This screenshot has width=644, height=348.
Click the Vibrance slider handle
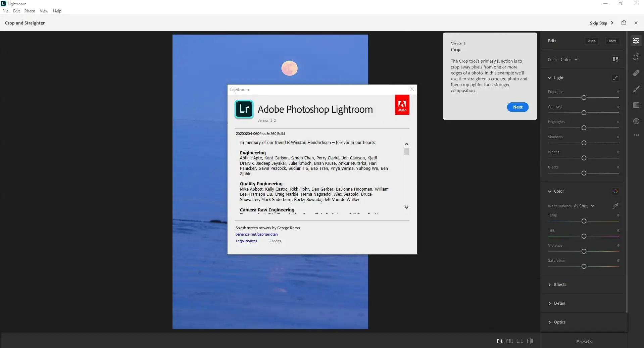coord(584,251)
